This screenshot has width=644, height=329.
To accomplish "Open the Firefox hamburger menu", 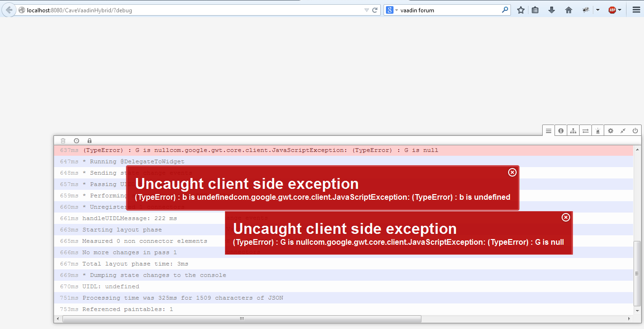I will point(636,10).
